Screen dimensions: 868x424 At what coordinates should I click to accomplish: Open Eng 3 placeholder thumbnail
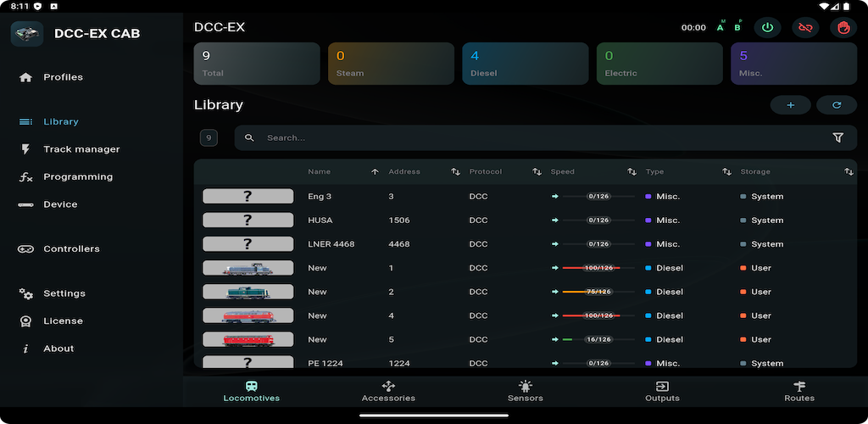coord(248,197)
